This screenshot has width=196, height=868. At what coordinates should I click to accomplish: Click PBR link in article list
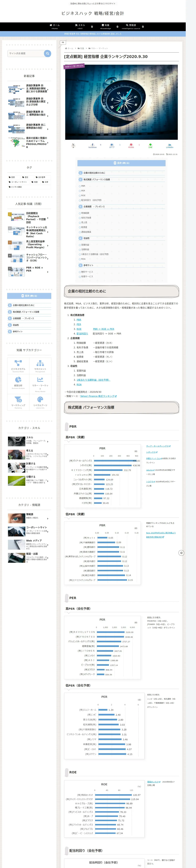tap(79, 320)
